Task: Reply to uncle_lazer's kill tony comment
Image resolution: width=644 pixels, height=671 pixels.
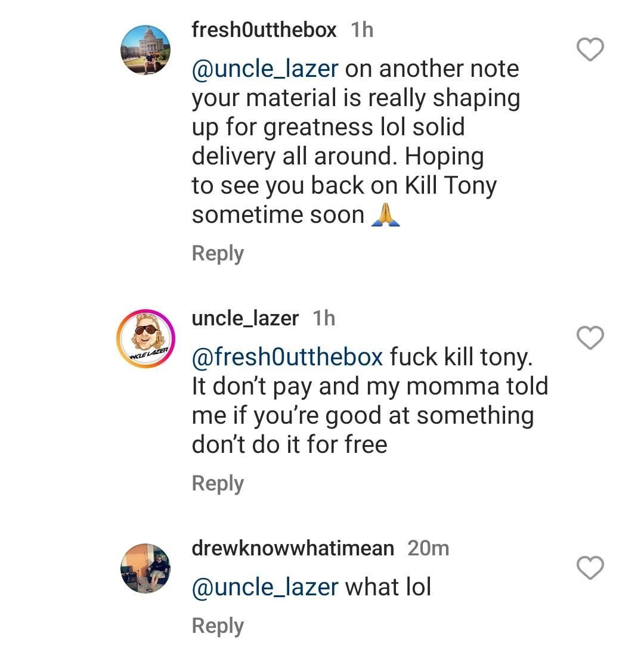Action: click(x=218, y=483)
